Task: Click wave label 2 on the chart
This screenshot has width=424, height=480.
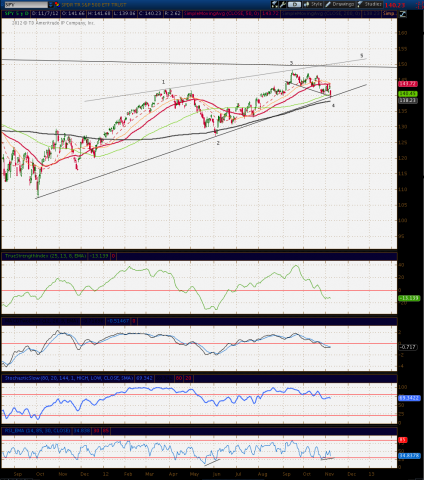Action: coord(218,143)
